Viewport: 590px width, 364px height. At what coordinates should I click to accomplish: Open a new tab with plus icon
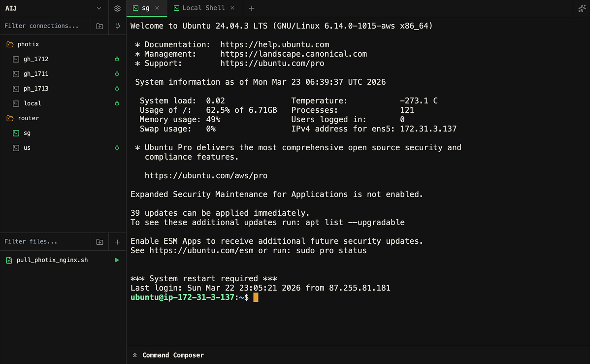click(252, 8)
